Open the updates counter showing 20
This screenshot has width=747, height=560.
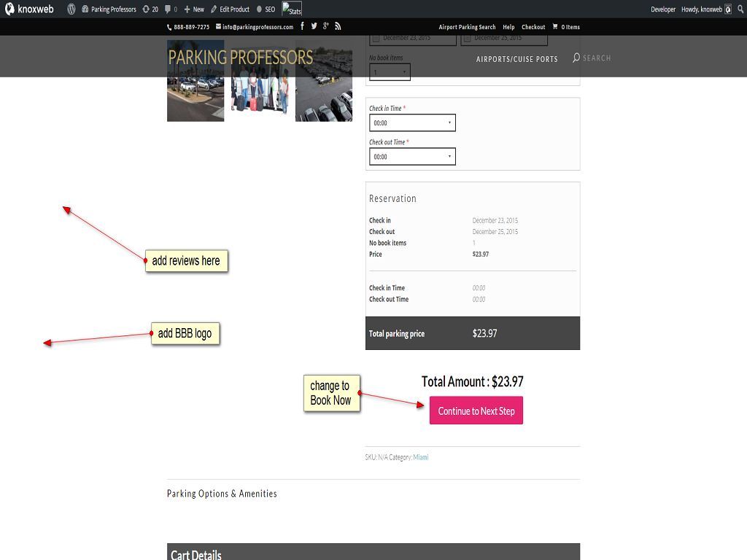(x=150, y=9)
